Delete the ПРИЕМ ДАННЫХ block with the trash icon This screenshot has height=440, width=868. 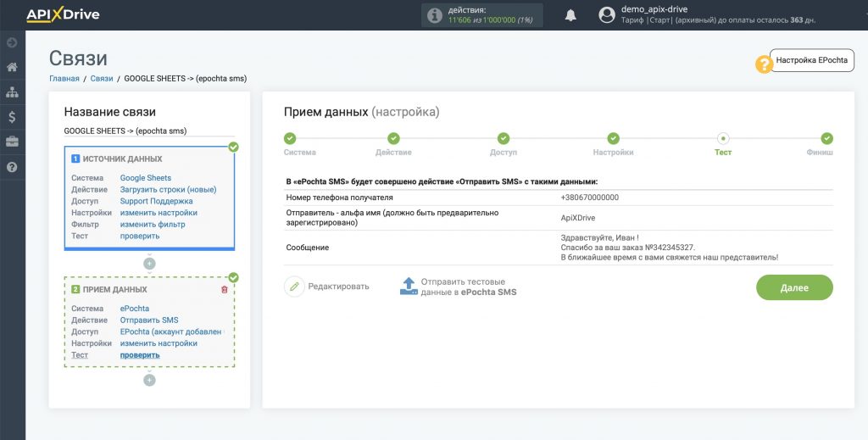pos(224,289)
